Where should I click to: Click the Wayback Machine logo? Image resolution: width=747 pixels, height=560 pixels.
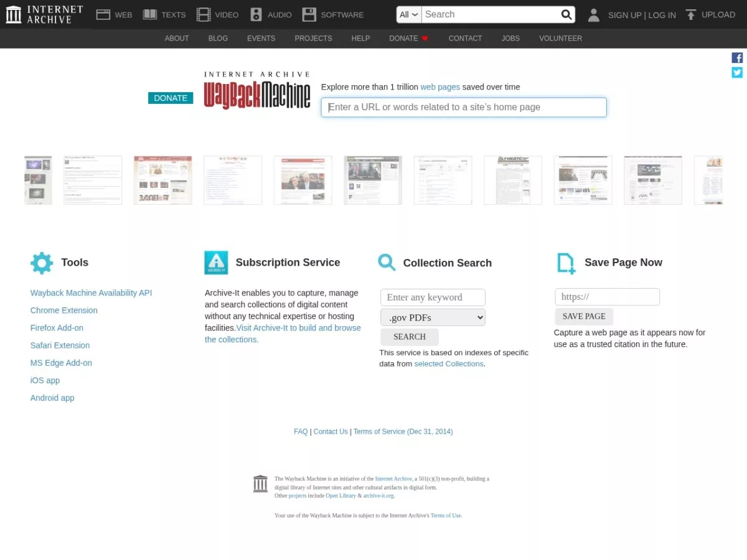tap(257, 91)
